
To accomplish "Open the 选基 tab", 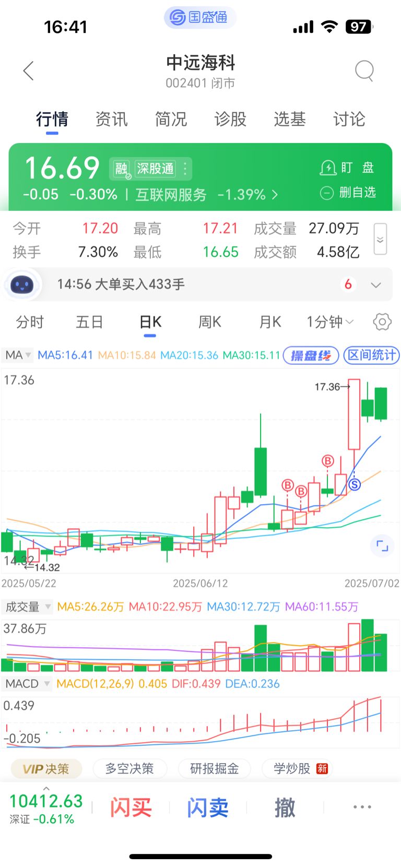I will pos(290,119).
